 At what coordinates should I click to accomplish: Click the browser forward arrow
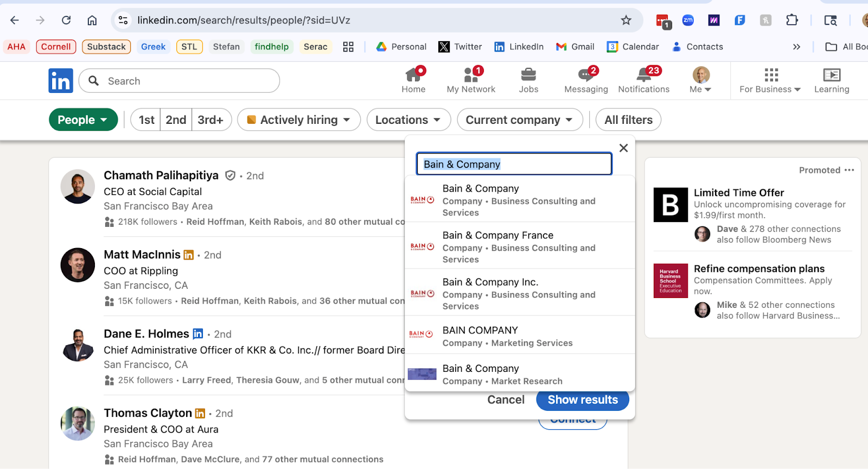click(40, 20)
